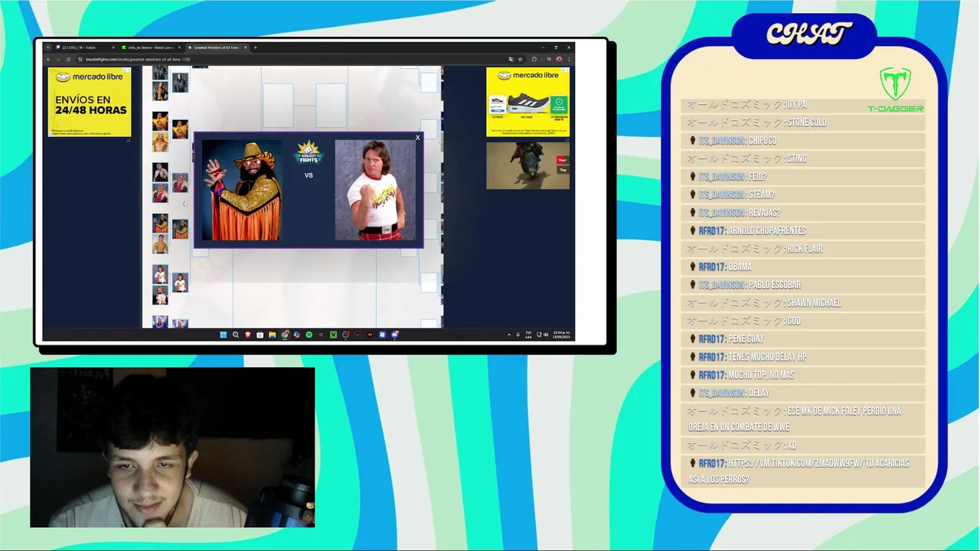Click the chat message 'OBAMA'
Screen dimensions: 980x551
click(x=740, y=267)
